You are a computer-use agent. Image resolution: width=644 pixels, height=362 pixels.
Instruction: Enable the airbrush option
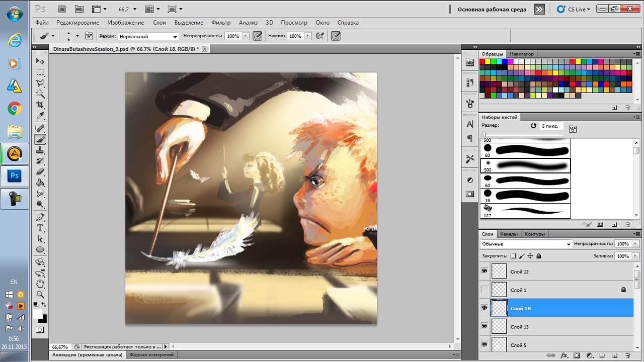(320, 36)
